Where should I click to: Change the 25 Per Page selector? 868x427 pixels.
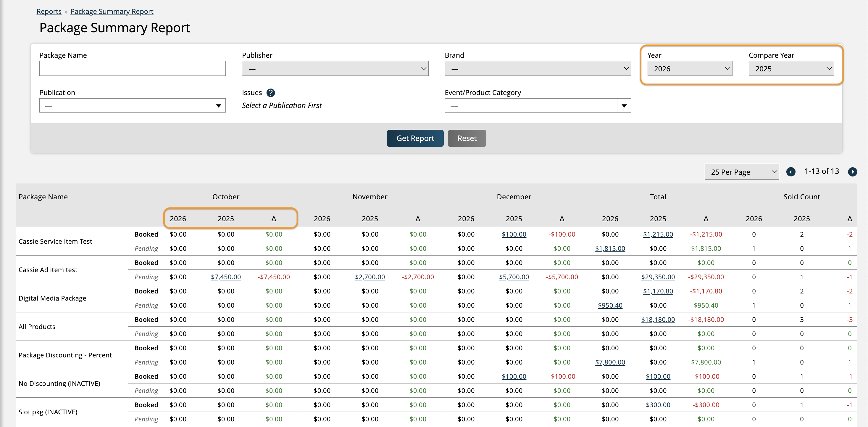click(741, 172)
